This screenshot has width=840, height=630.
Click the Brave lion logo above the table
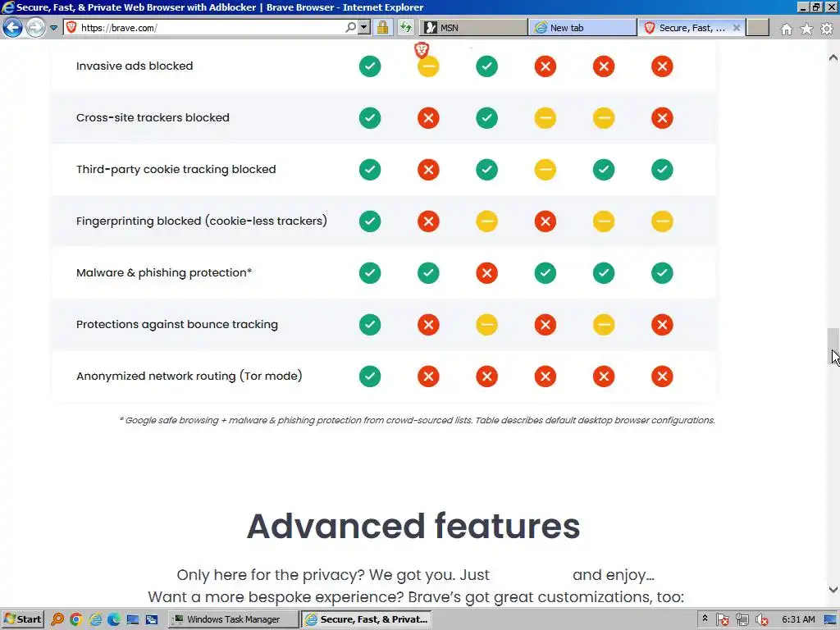click(x=422, y=50)
